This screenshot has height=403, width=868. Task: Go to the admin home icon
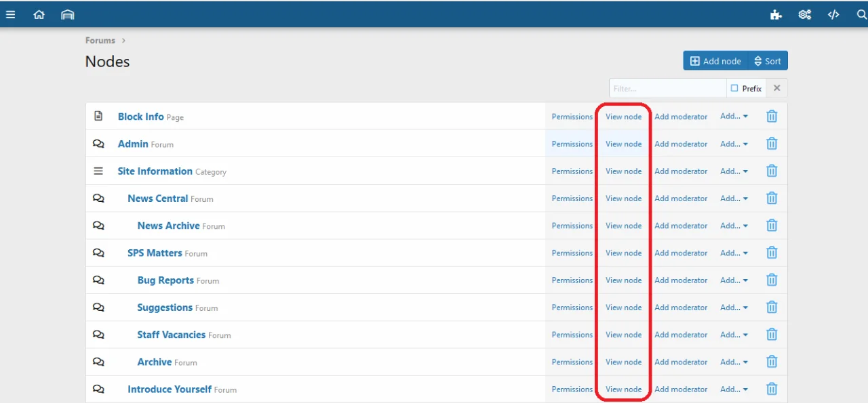(x=39, y=14)
